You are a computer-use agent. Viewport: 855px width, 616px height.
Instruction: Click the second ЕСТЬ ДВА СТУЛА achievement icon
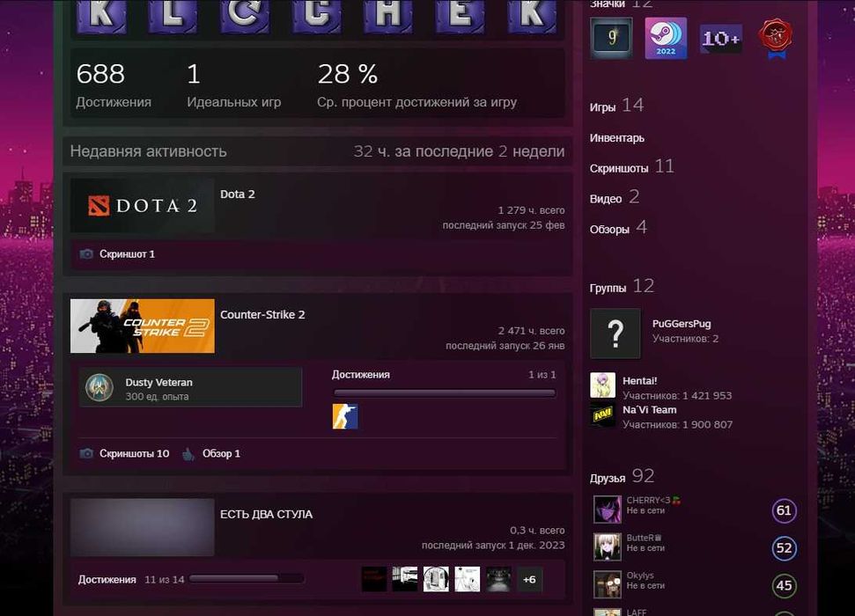(405, 579)
